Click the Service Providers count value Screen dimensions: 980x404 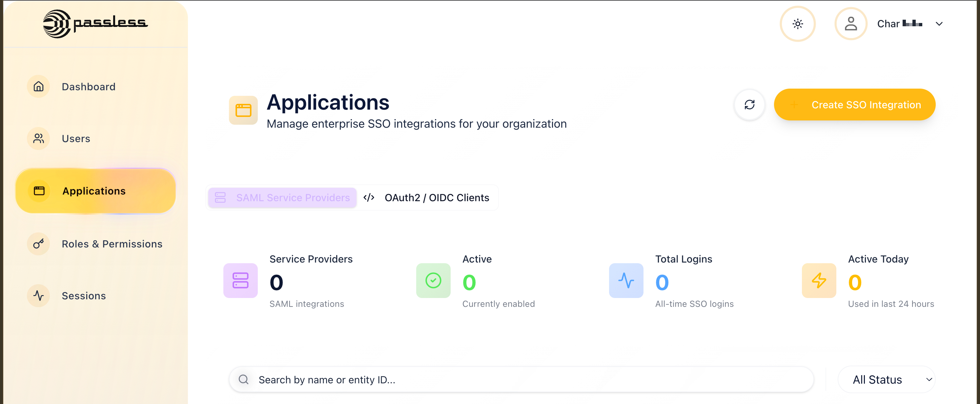click(276, 282)
